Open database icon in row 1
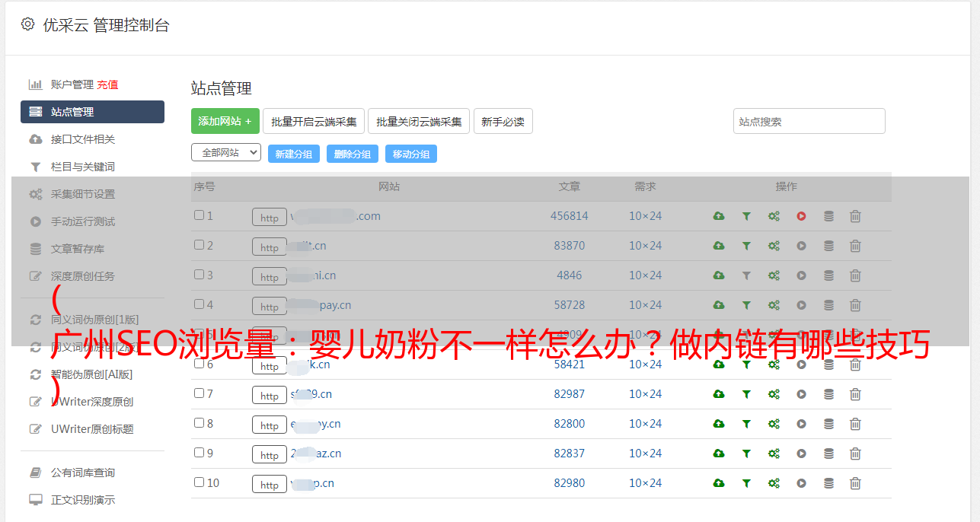The image size is (980, 522). pos(828,216)
